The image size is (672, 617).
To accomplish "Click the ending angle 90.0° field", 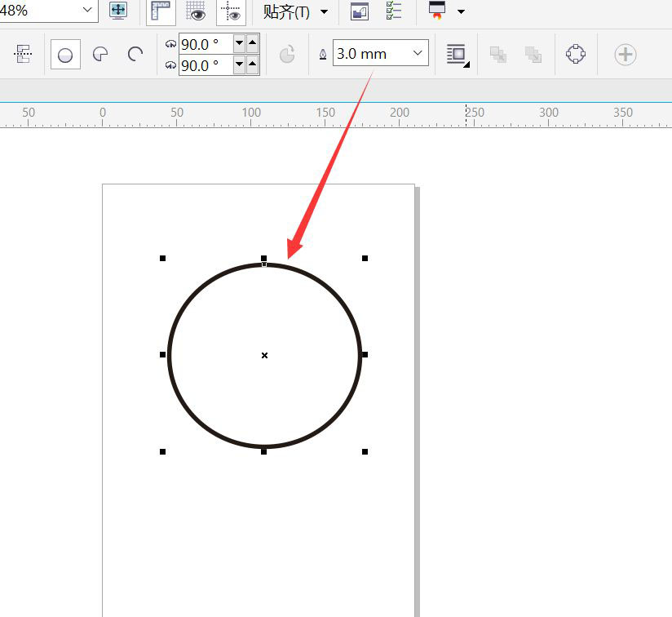I will click(x=205, y=66).
